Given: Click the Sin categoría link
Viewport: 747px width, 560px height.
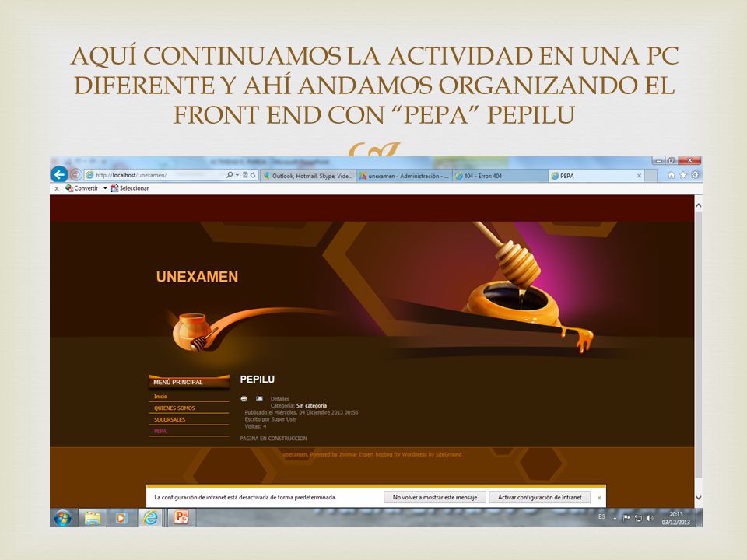Looking at the screenshot, I should tap(311, 406).
